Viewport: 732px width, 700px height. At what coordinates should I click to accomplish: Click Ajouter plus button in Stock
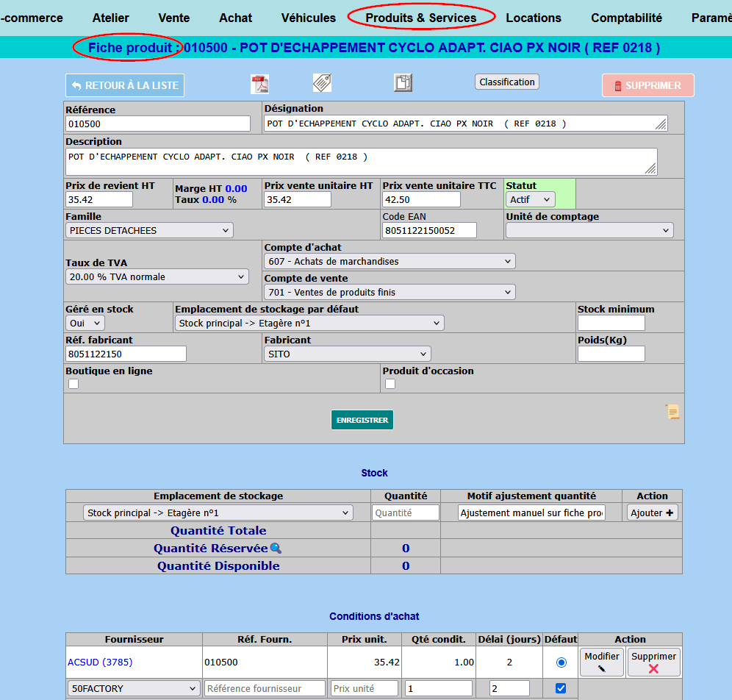point(653,512)
